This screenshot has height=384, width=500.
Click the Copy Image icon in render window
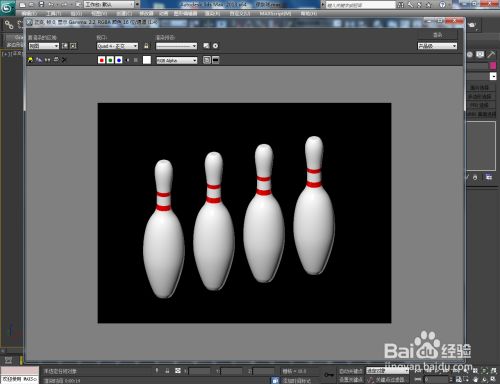39,60
